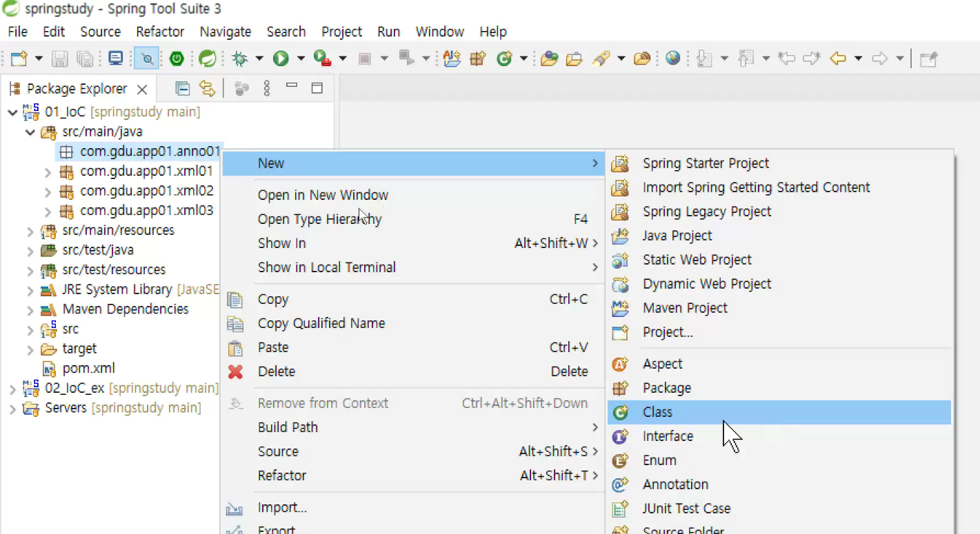
Task: Collapse the src/main/java folder
Action: 30,132
